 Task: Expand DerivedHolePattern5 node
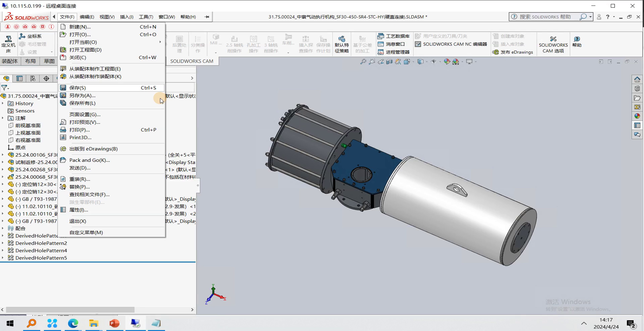3,258
